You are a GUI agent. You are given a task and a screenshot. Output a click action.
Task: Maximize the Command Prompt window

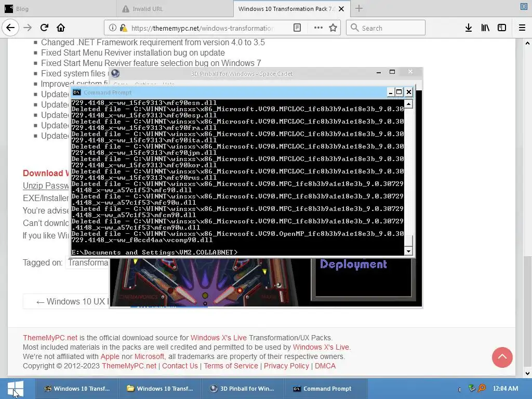[x=400, y=92]
